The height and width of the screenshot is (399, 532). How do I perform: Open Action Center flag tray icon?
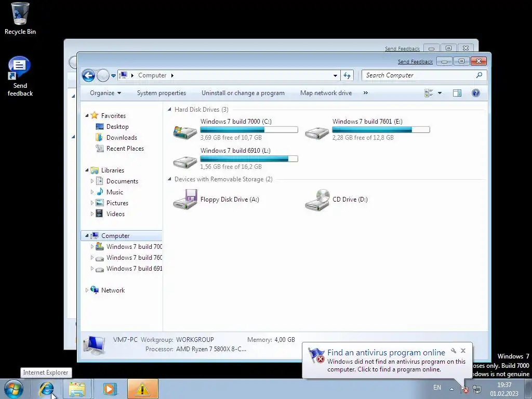(464, 389)
